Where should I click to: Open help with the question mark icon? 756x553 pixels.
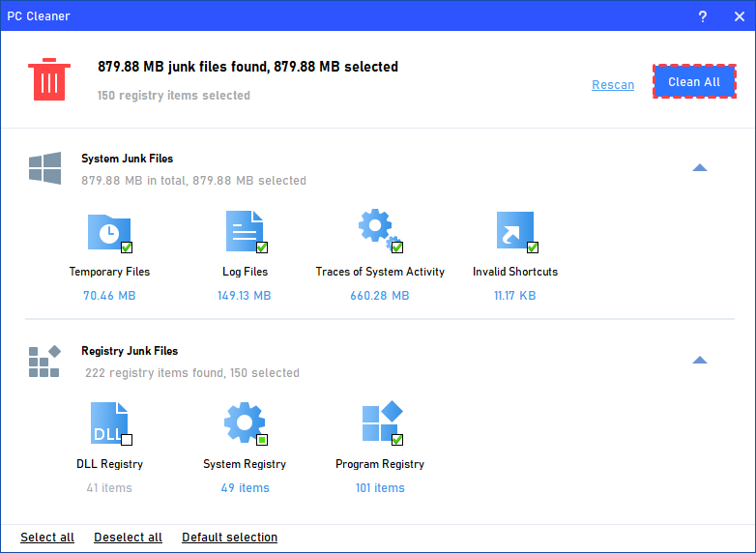(x=703, y=16)
